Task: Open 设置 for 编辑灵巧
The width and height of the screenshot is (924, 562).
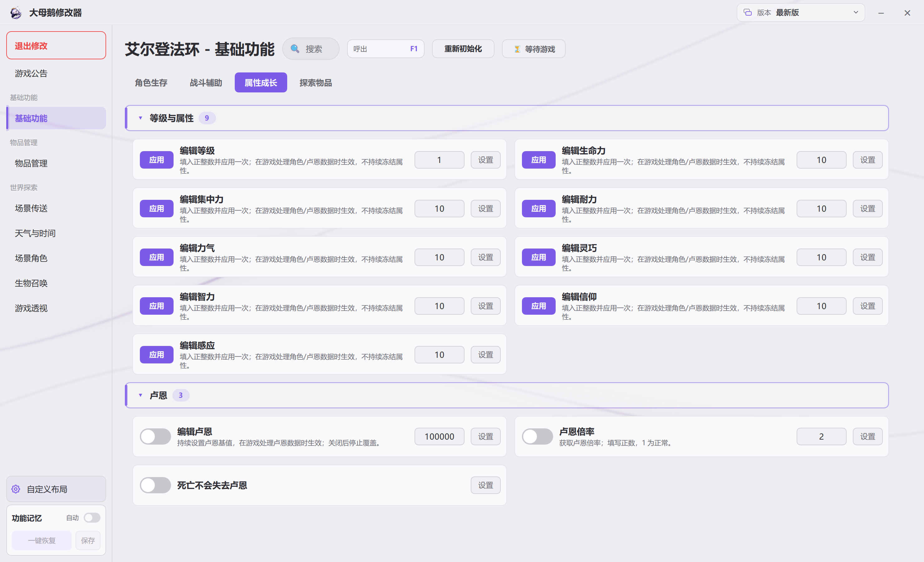Action: pos(868,257)
